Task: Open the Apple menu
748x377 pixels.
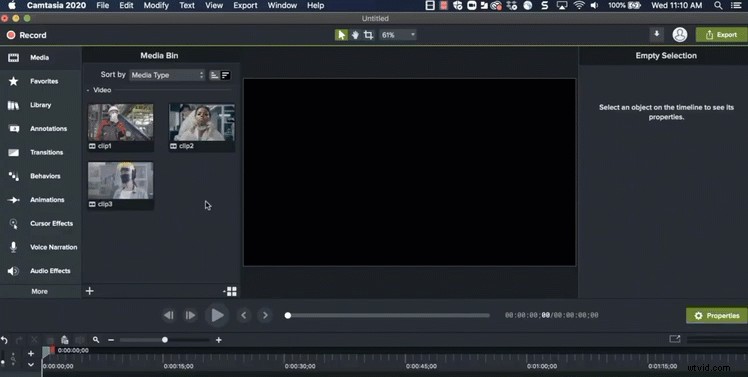Action: point(12,5)
